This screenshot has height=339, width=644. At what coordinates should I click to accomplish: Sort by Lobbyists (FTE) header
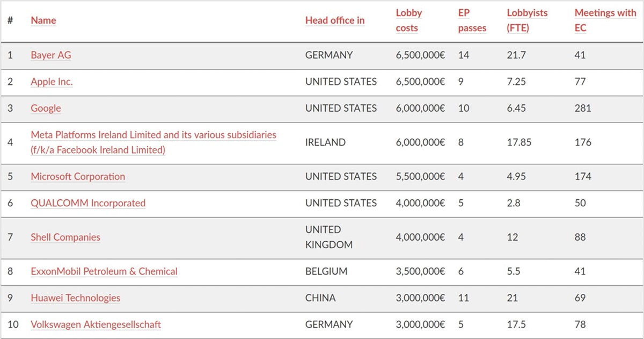(528, 20)
